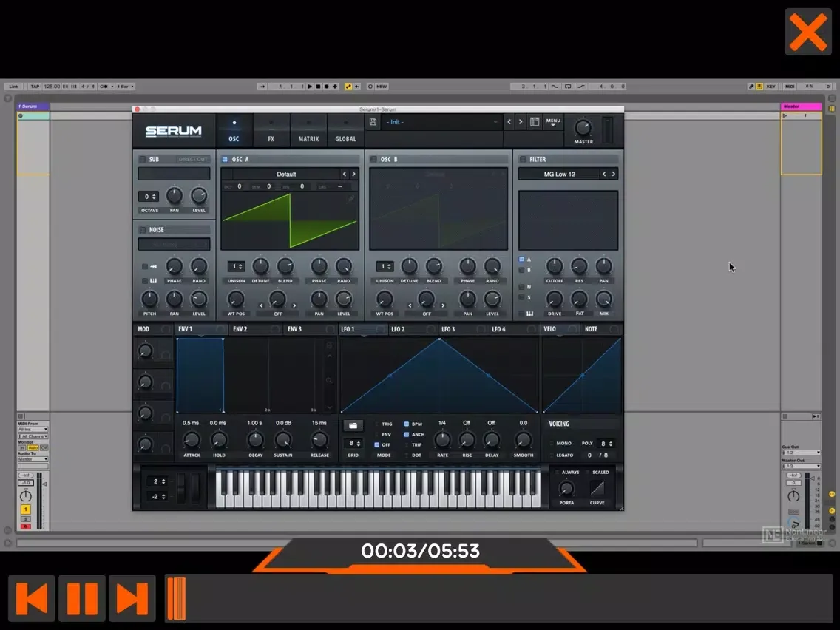Close the video player with orange X
This screenshot has width=840, height=630.
tap(808, 32)
